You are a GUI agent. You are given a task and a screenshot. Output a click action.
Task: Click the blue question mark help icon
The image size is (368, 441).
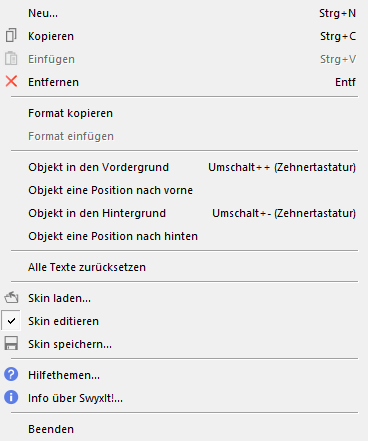click(x=11, y=374)
